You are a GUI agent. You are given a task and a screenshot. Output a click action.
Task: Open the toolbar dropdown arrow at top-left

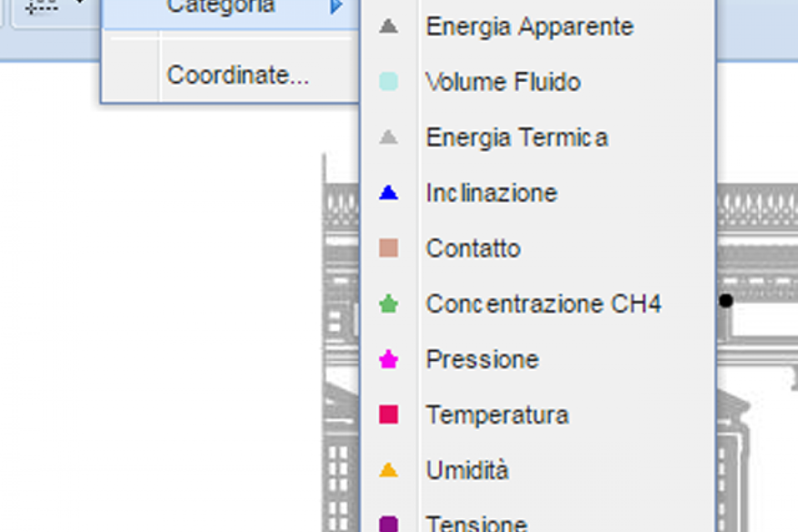tap(79, 3)
